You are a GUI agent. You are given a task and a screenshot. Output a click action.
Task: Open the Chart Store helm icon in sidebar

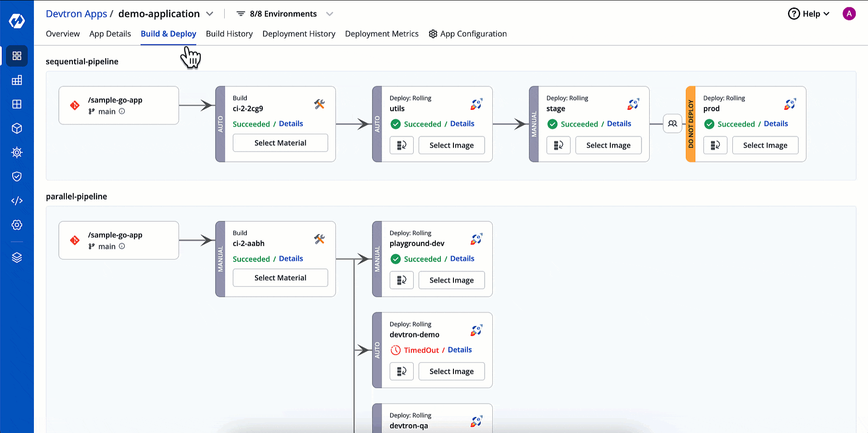pyautogui.click(x=17, y=152)
